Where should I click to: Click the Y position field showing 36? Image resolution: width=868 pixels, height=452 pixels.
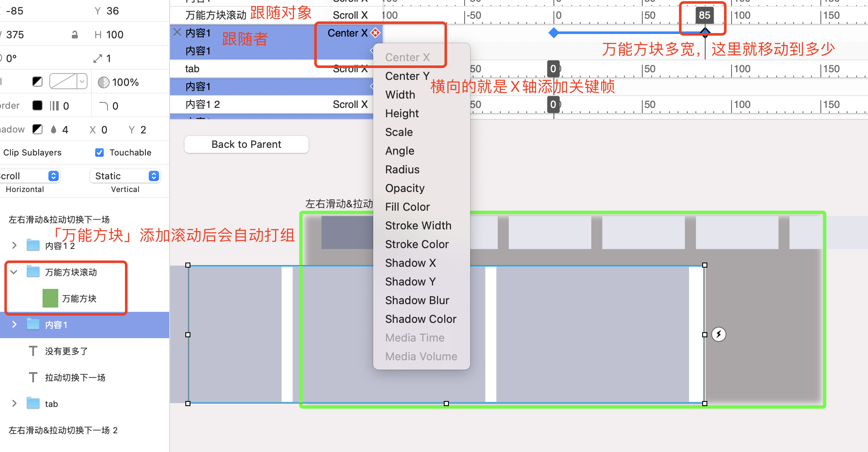[113, 11]
